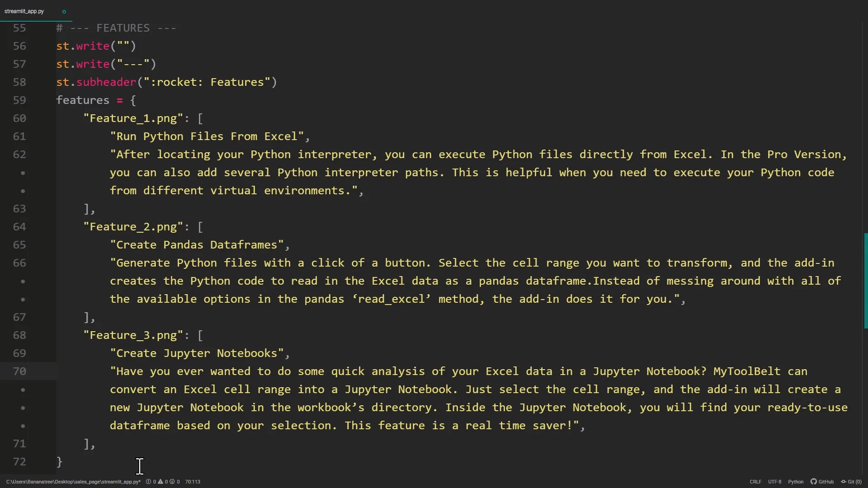Image resolution: width=868 pixels, height=488 pixels.
Task: Open the GitHub panel from status bar
Action: pos(822,482)
